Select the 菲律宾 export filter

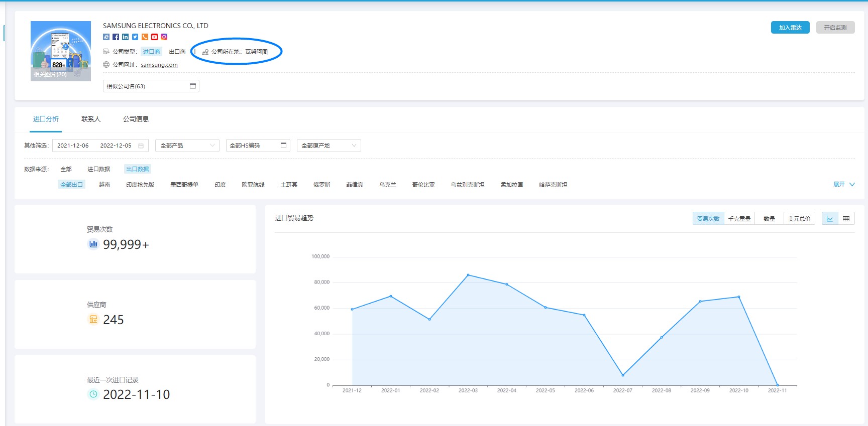click(355, 185)
